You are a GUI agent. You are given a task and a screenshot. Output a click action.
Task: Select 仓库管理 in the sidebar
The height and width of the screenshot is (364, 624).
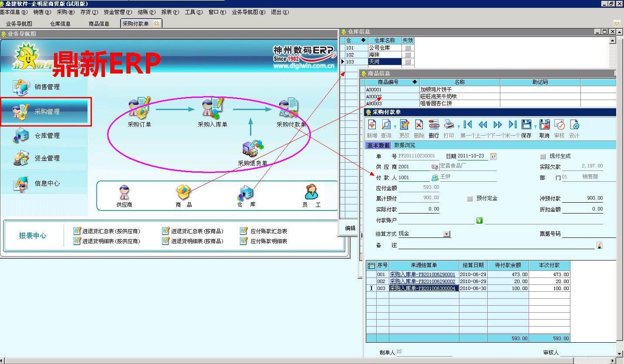point(44,136)
